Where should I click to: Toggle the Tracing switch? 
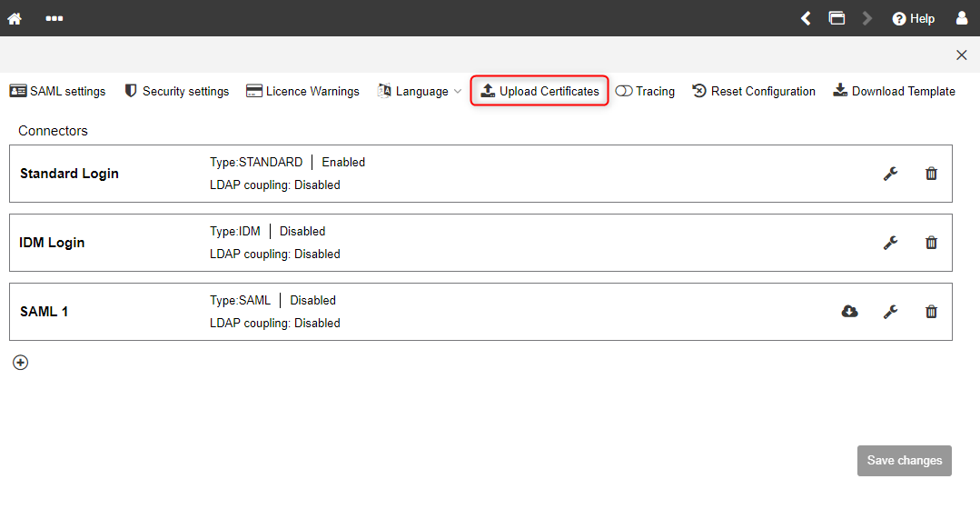click(624, 91)
